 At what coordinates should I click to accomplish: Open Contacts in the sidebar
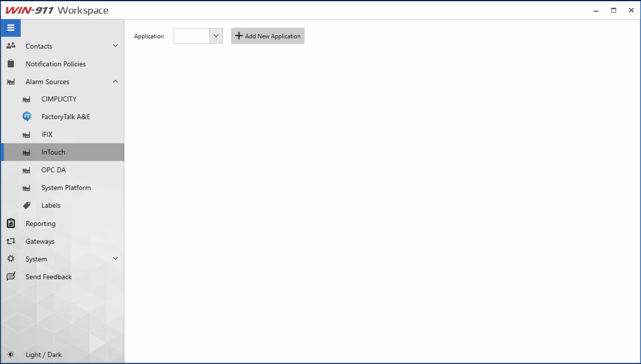point(63,46)
